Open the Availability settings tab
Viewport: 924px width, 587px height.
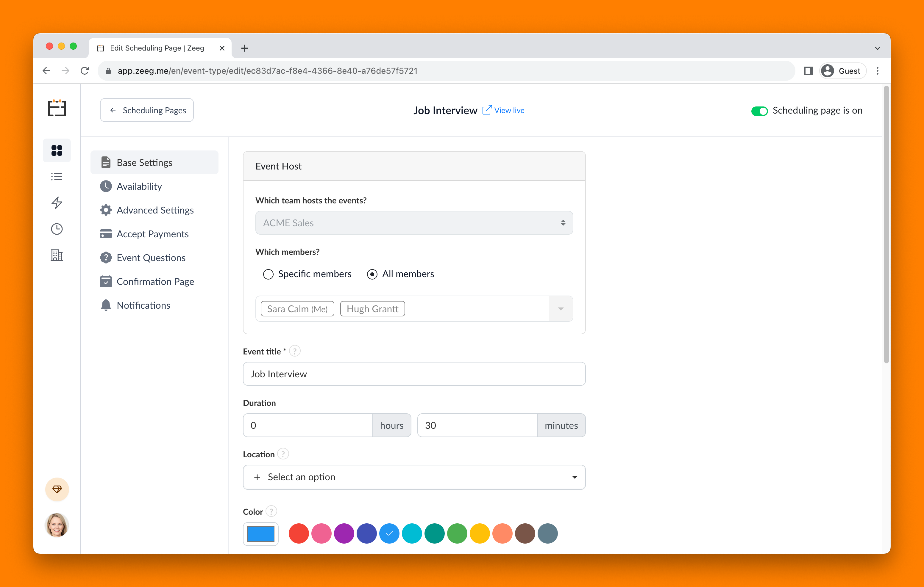pyautogui.click(x=139, y=186)
